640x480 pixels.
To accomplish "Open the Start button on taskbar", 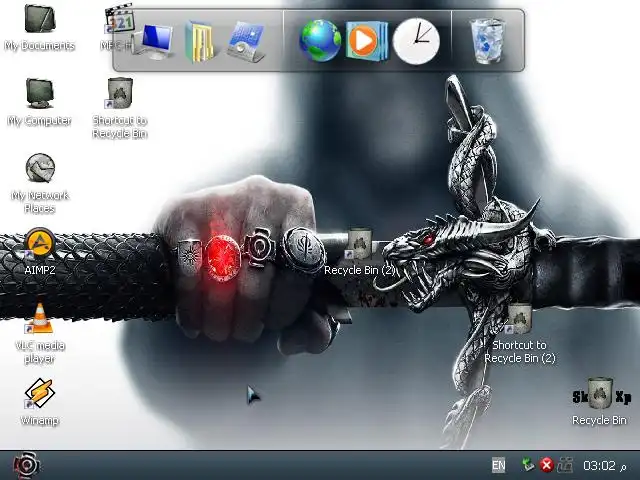I will pyautogui.click(x=26, y=465).
